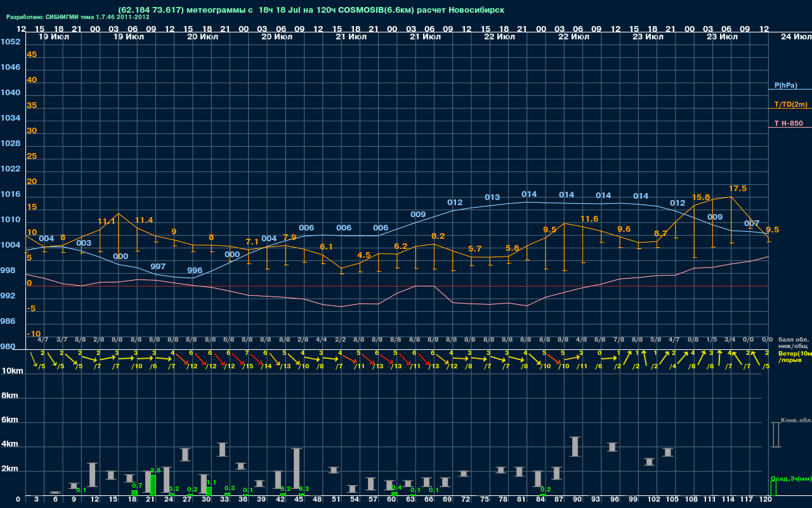Click the green 0.4 precipitation value
Image resolution: width=812 pixels, height=508 pixels.
click(397, 488)
